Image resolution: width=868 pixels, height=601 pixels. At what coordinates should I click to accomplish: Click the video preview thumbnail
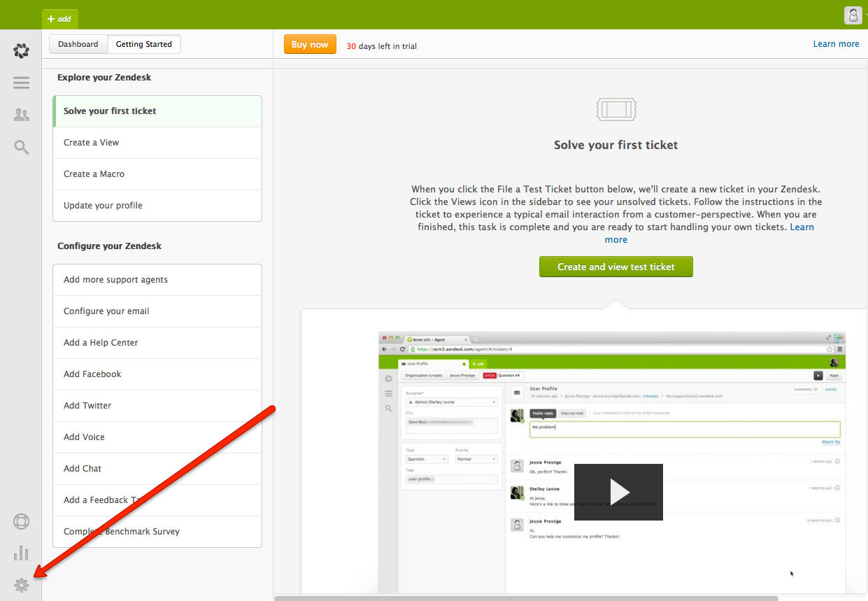click(612, 462)
